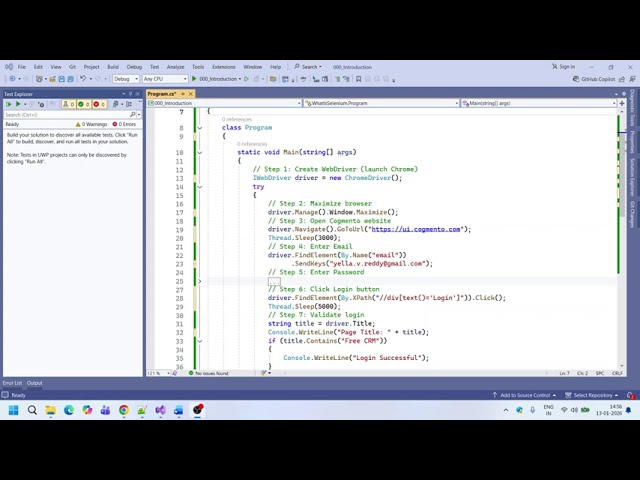The height and width of the screenshot is (480, 640).
Task: Click the Visual Studio icon on the taskbar
Action: point(160,410)
